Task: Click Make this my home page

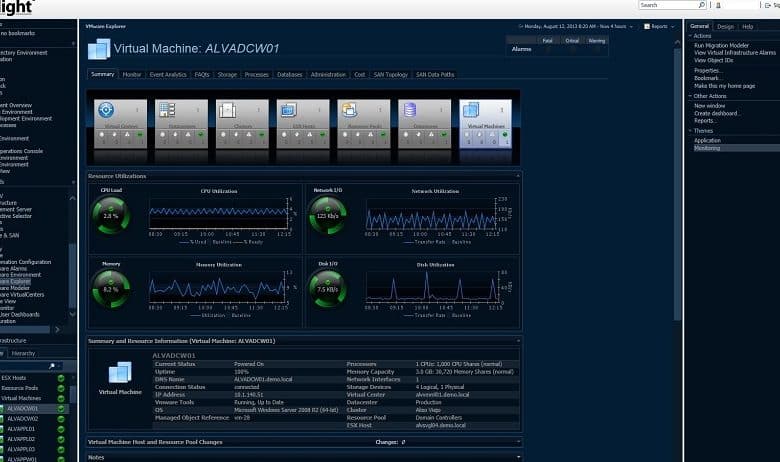Action: click(725, 86)
